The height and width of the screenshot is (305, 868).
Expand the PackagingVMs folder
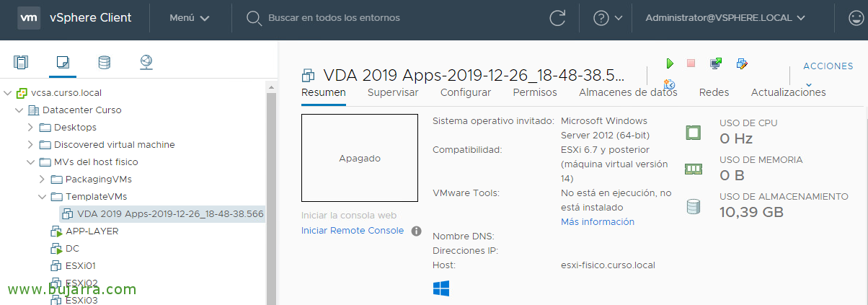click(x=42, y=179)
